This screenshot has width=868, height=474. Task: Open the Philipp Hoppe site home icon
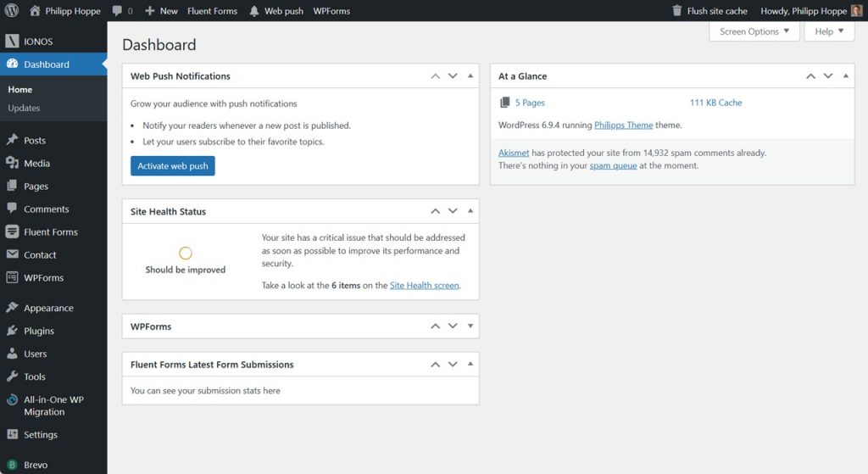tap(35, 10)
